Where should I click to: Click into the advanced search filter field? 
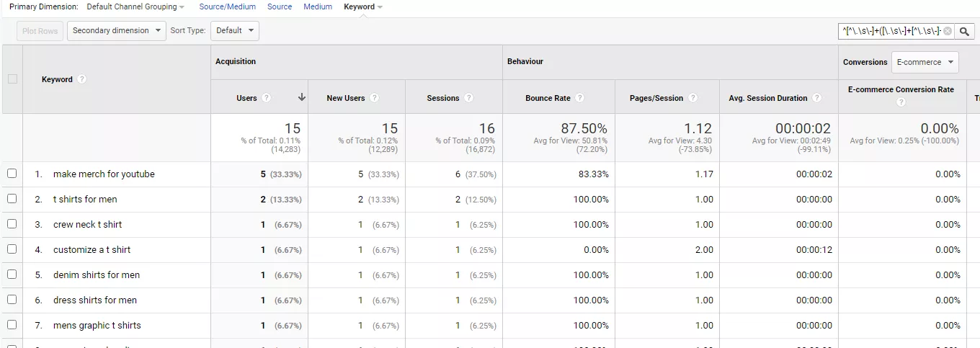[890, 31]
